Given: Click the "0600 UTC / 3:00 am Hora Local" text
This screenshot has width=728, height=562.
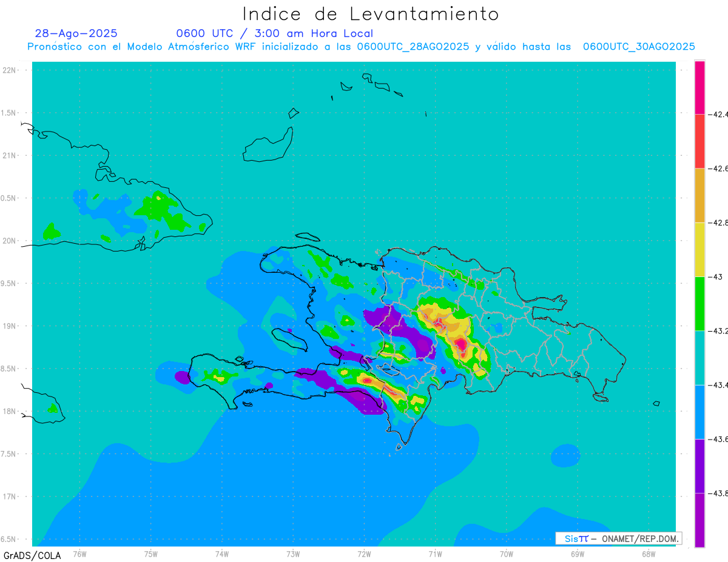Looking at the screenshot, I should (x=274, y=33).
